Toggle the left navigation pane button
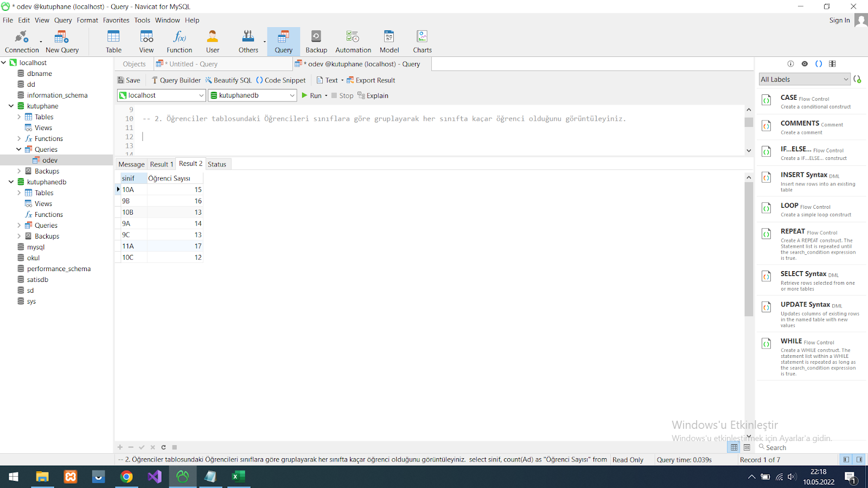The width and height of the screenshot is (868, 488). pos(846,459)
